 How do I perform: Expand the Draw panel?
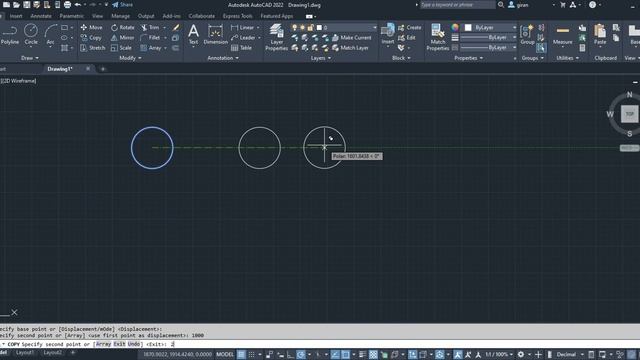pos(30,58)
